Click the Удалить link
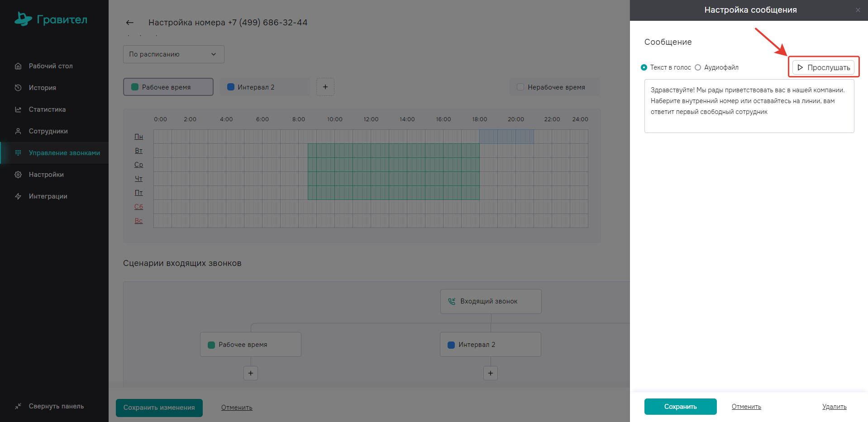Image resolution: width=868 pixels, height=422 pixels. click(834, 407)
